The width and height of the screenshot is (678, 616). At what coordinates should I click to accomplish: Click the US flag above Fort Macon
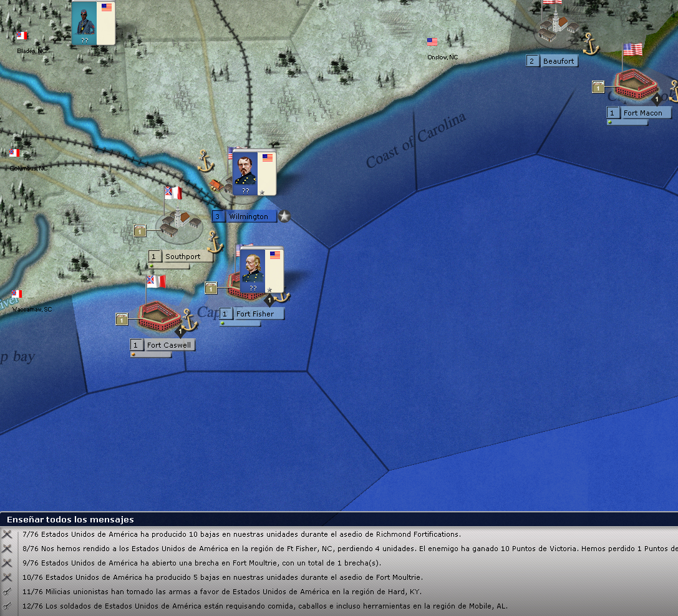[x=632, y=49]
